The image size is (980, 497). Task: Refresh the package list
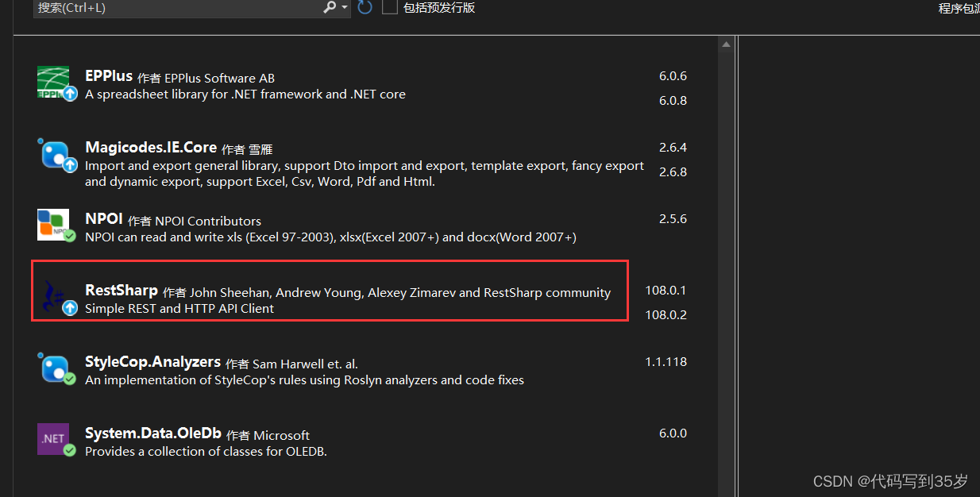(365, 7)
